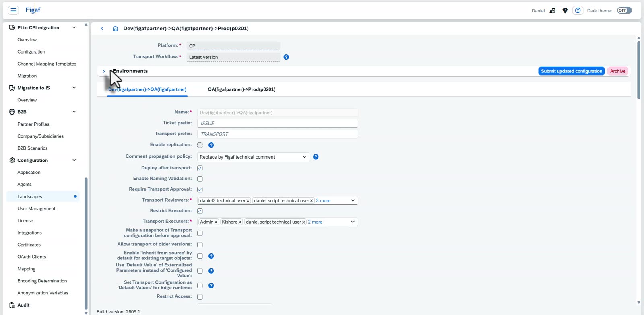The width and height of the screenshot is (644, 315).
Task: Click the home icon in breadcrumb
Action: coord(115,29)
